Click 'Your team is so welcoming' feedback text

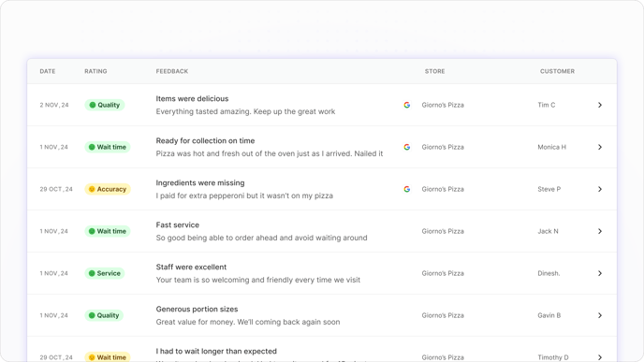pyautogui.click(x=258, y=280)
